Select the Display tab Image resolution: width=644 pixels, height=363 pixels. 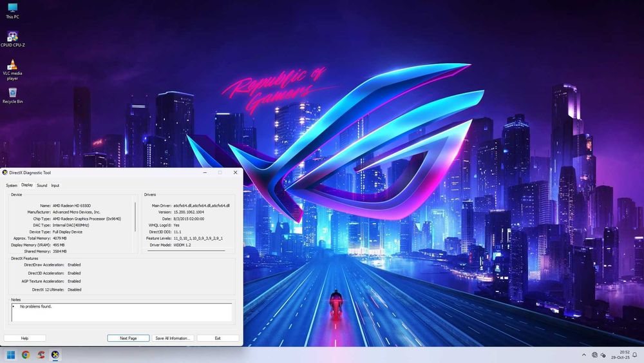click(x=27, y=185)
